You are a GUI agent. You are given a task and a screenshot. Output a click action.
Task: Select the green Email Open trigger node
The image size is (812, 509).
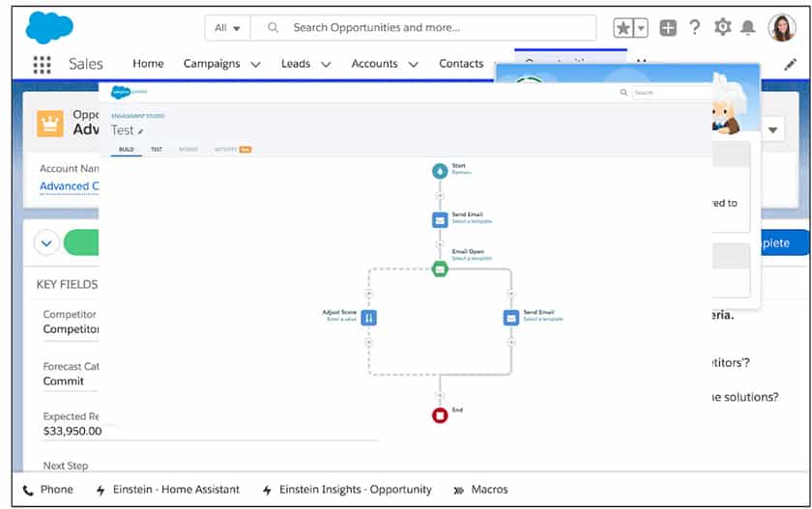[x=440, y=269]
